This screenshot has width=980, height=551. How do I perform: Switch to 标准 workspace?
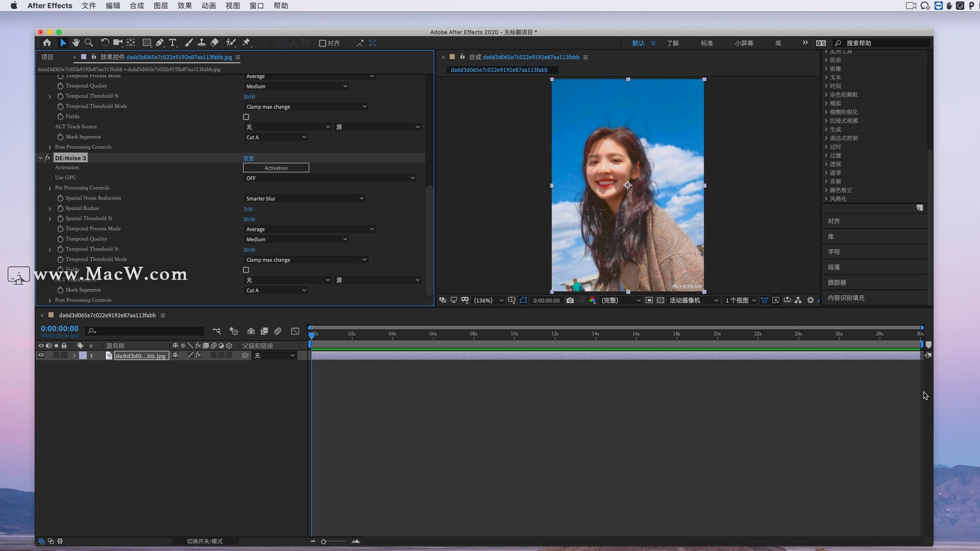coord(706,43)
